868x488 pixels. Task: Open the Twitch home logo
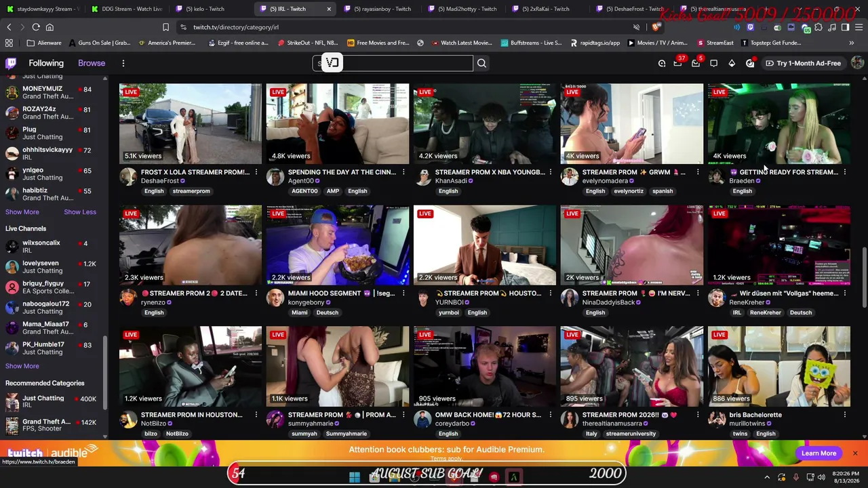(x=11, y=63)
